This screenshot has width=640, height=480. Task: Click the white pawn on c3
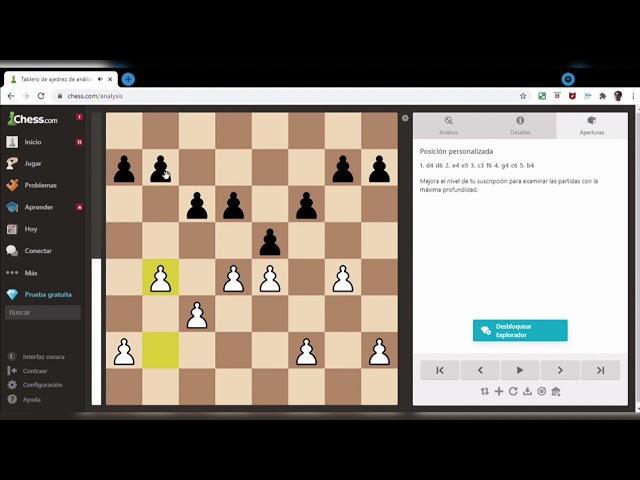[x=197, y=314]
